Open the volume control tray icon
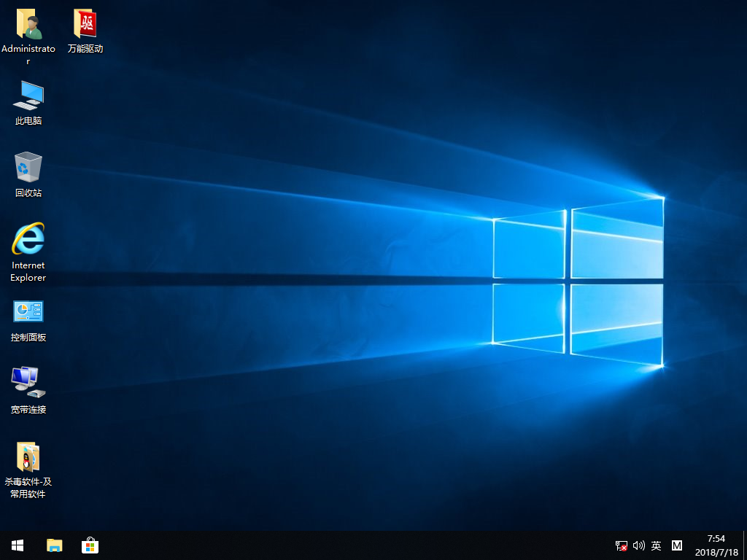Viewport: 747px width, 560px height. click(639, 545)
